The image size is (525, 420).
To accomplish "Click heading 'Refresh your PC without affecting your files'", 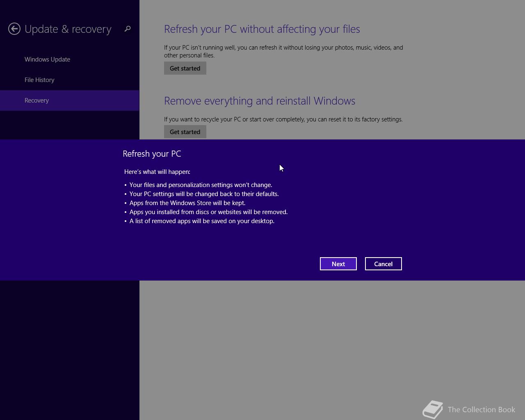I will pyautogui.click(x=262, y=29).
